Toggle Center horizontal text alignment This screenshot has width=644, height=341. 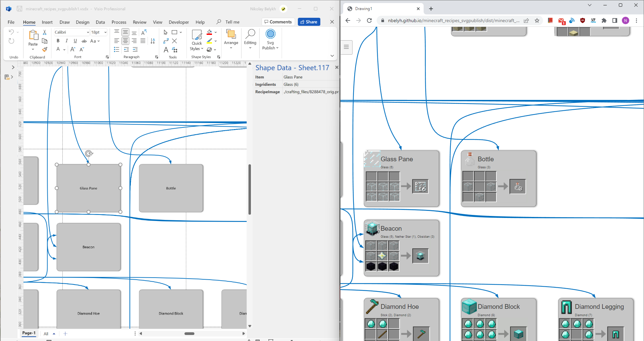tap(125, 41)
